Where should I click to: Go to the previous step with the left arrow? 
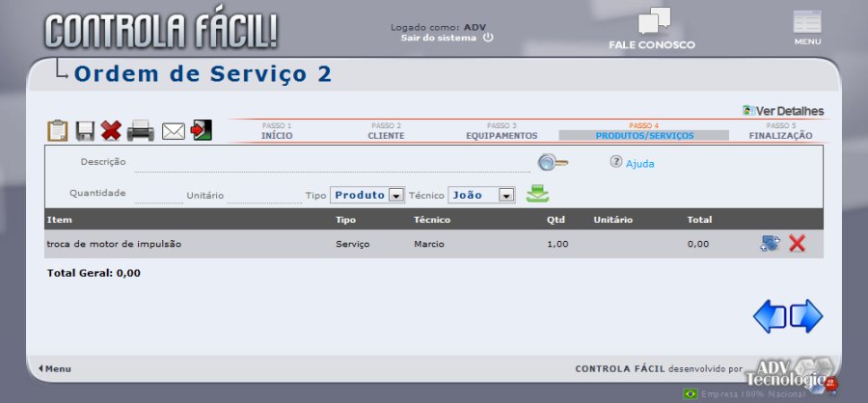769,316
